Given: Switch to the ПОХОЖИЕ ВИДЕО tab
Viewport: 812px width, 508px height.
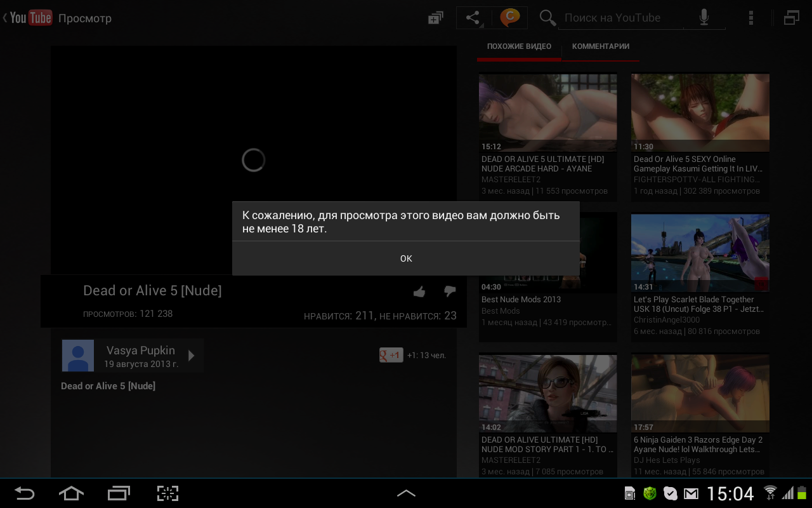Looking at the screenshot, I should click(519, 46).
